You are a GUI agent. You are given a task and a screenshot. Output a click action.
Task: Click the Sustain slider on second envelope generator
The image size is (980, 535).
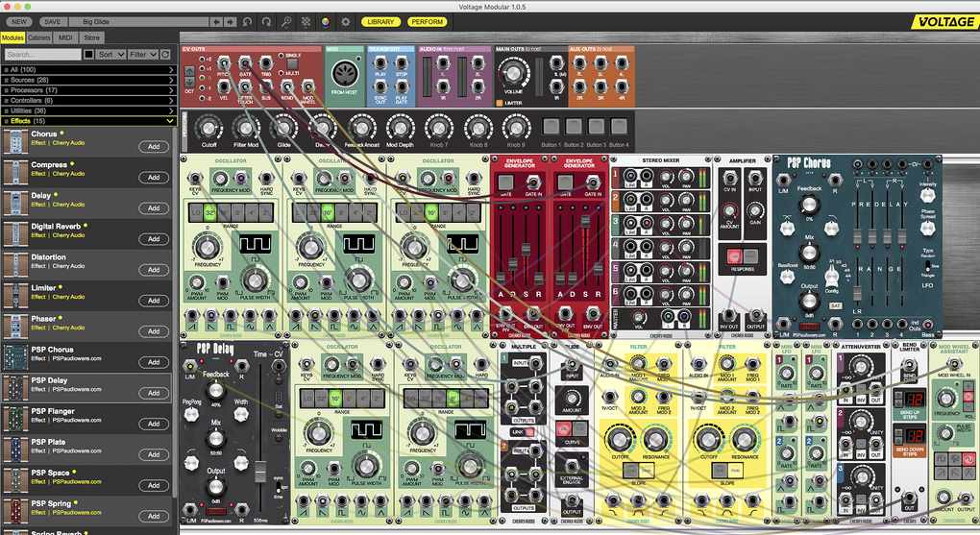586,221
